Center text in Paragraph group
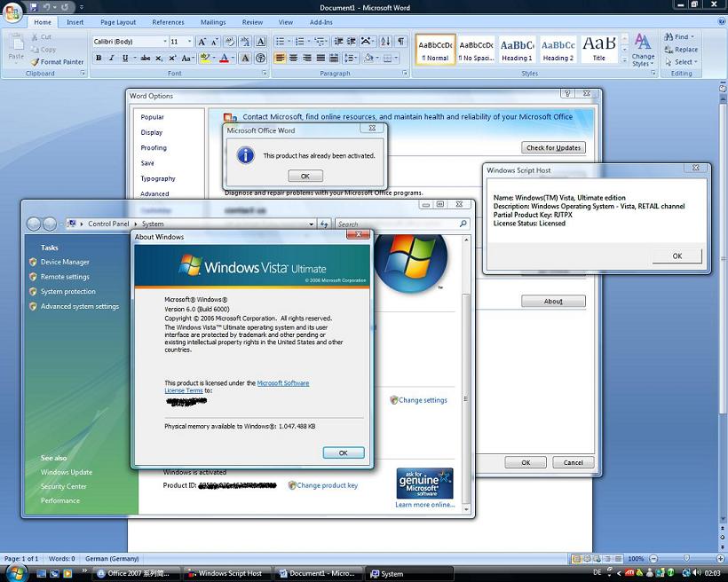This screenshot has width=728, height=582. click(293, 58)
